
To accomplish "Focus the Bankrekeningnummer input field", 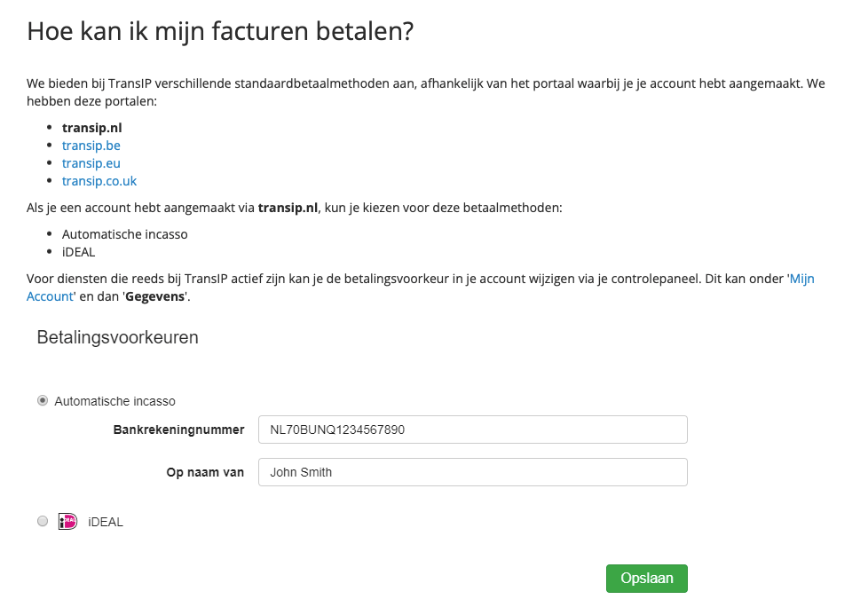I will click(472, 430).
